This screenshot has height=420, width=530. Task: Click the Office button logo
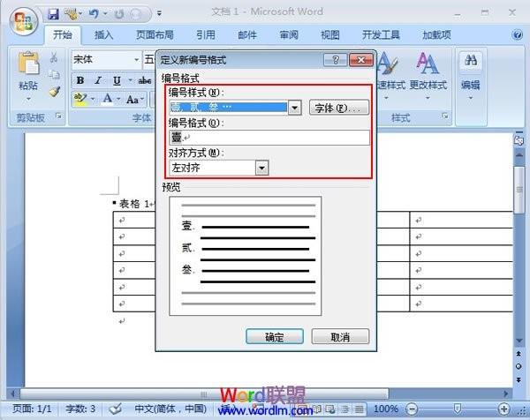click(25, 18)
